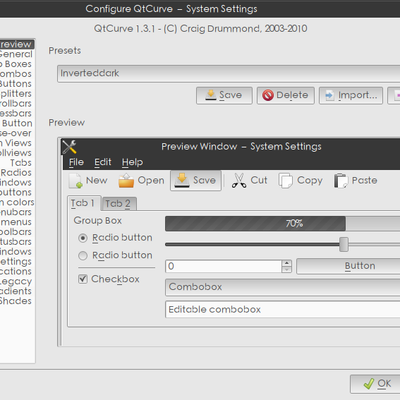Open the Presets dropdown showing Inverteddark
Image resolution: width=400 pixels, height=400 pixels.
tap(229, 74)
